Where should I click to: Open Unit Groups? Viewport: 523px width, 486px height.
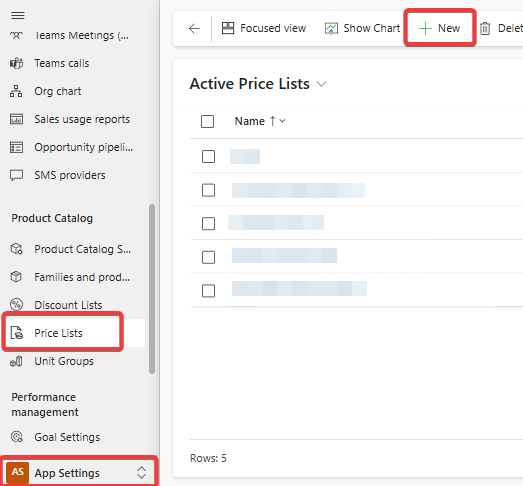pos(64,361)
